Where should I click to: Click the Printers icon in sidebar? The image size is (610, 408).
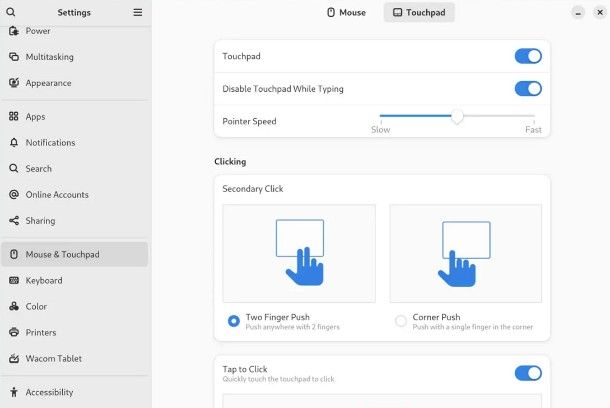pos(14,333)
